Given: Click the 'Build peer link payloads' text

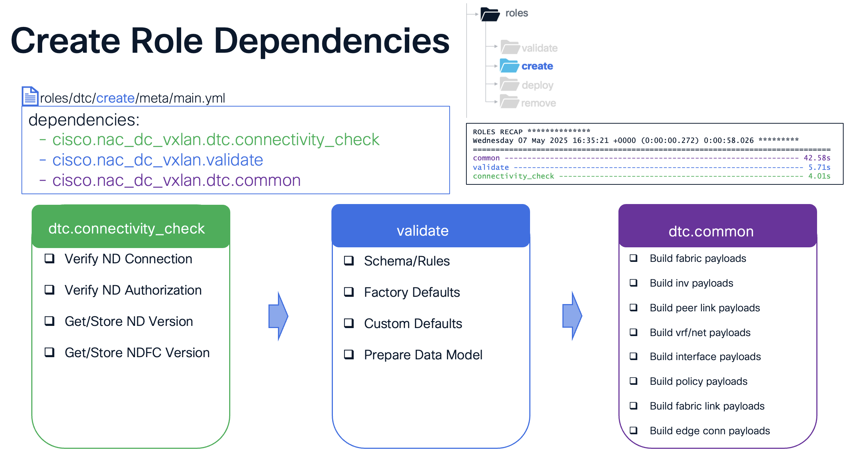Looking at the screenshot, I should coord(705,308).
